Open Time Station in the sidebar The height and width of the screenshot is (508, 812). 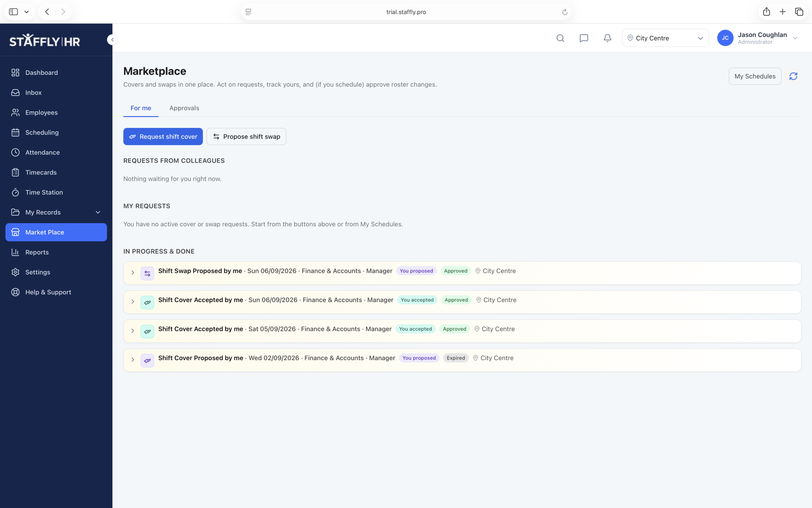point(56,192)
